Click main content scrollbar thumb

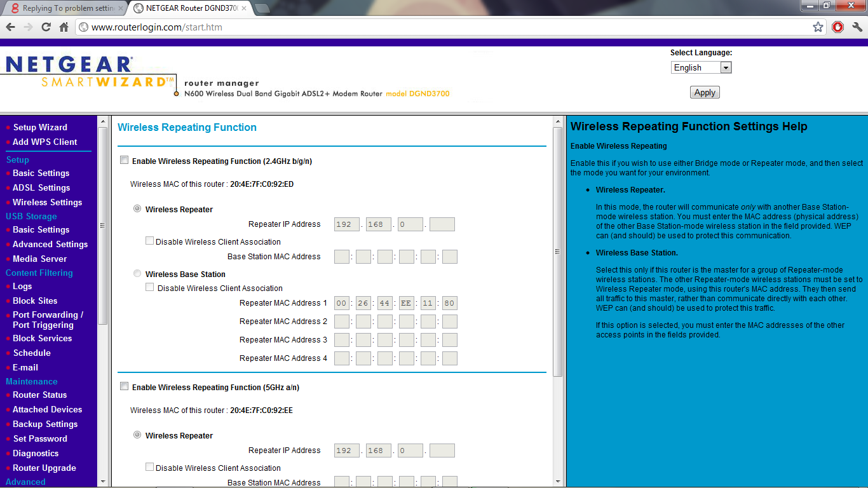pyautogui.click(x=558, y=252)
